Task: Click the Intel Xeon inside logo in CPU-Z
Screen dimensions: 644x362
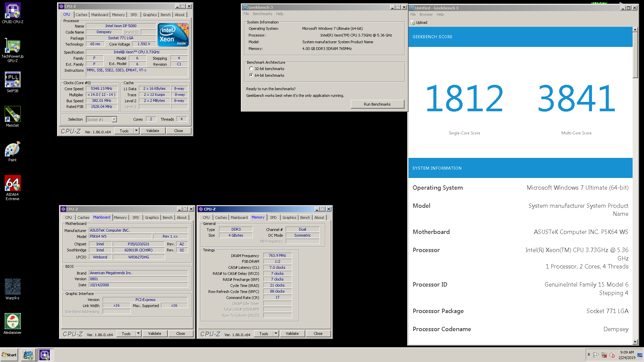Action: [173, 35]
